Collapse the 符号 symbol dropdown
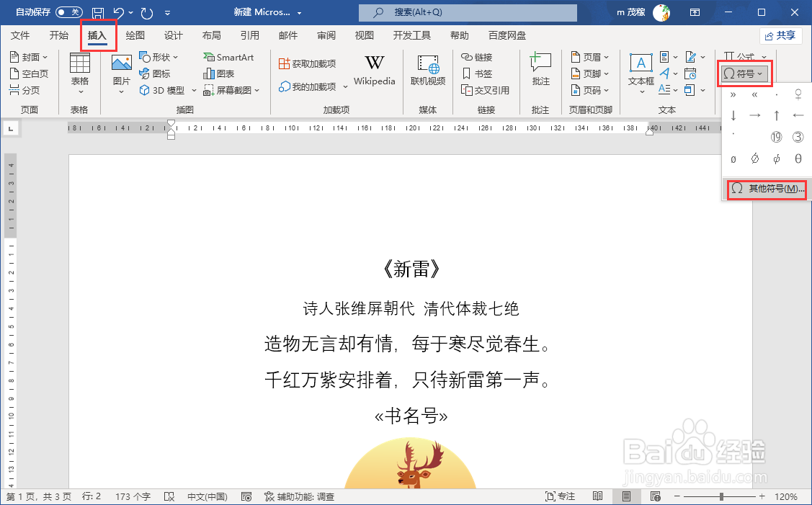The image size is (812, 505). coord(745,73)
